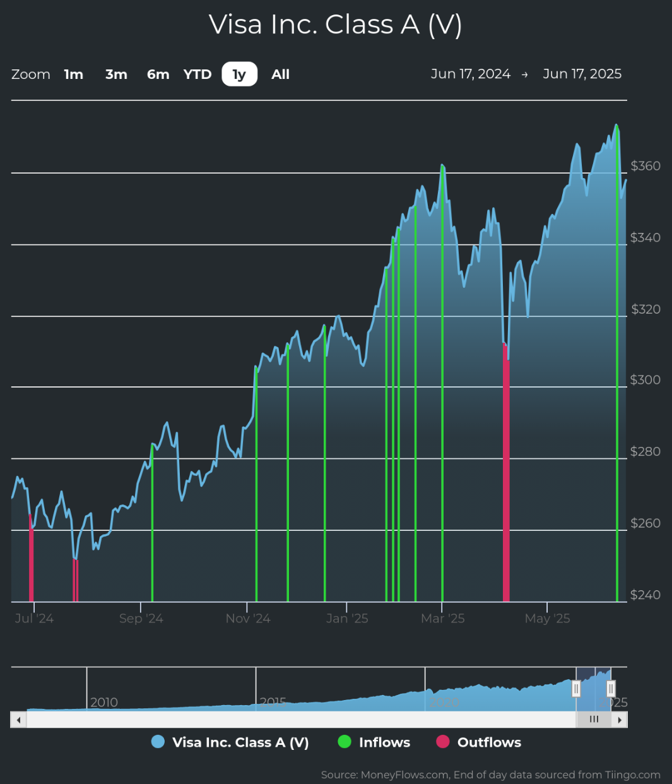
Task: Click the navigator scrollbar left arrow
Action: 18,720
